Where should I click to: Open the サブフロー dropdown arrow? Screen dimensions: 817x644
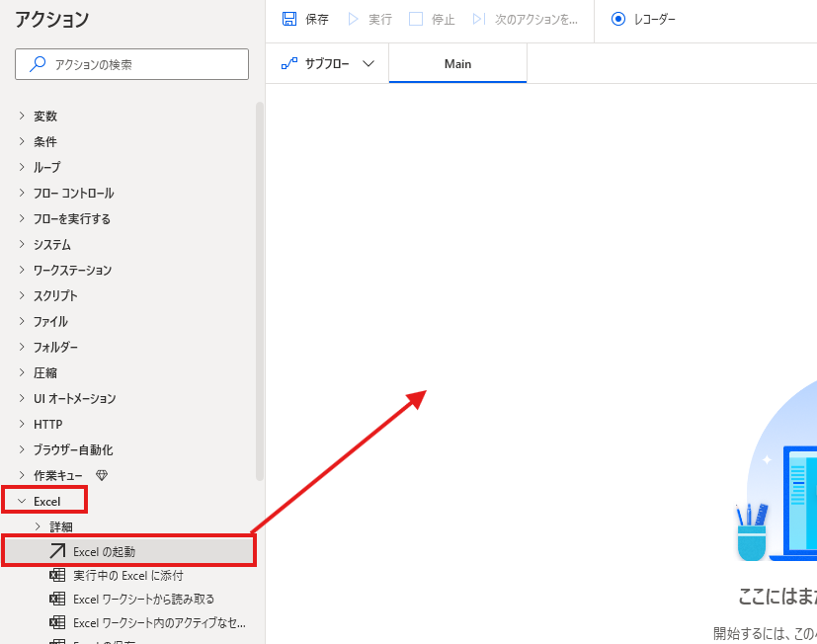click(368, 63)
